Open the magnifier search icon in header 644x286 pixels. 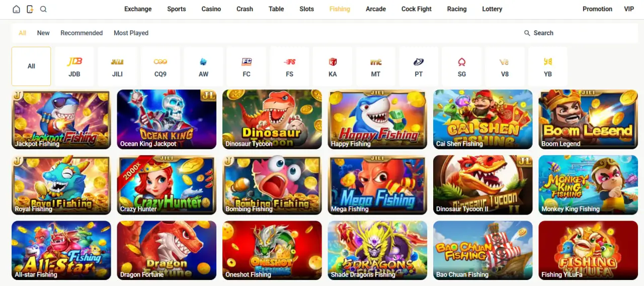point(43,9)
